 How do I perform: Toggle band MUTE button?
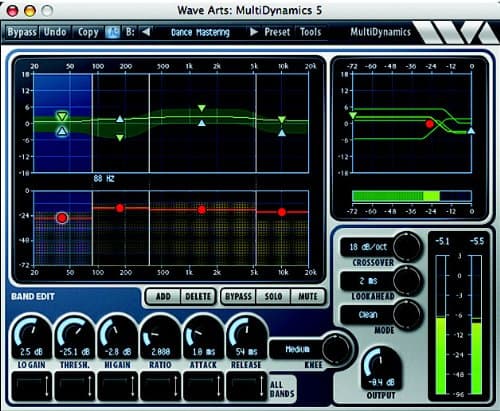coord(308,296)
